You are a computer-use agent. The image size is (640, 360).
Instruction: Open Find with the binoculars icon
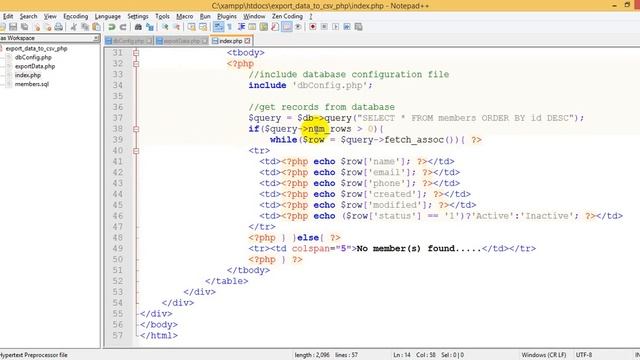138,27
